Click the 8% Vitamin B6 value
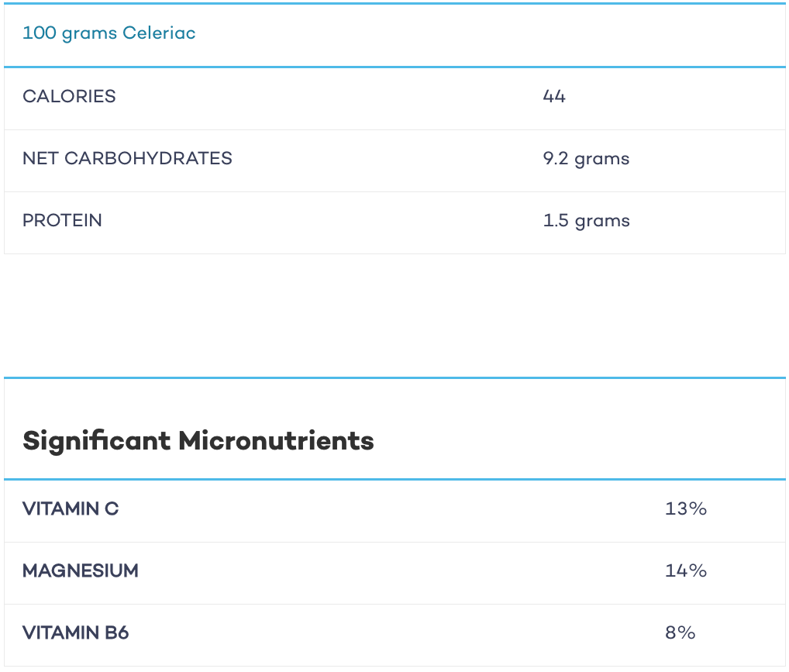 coord(680,632)
